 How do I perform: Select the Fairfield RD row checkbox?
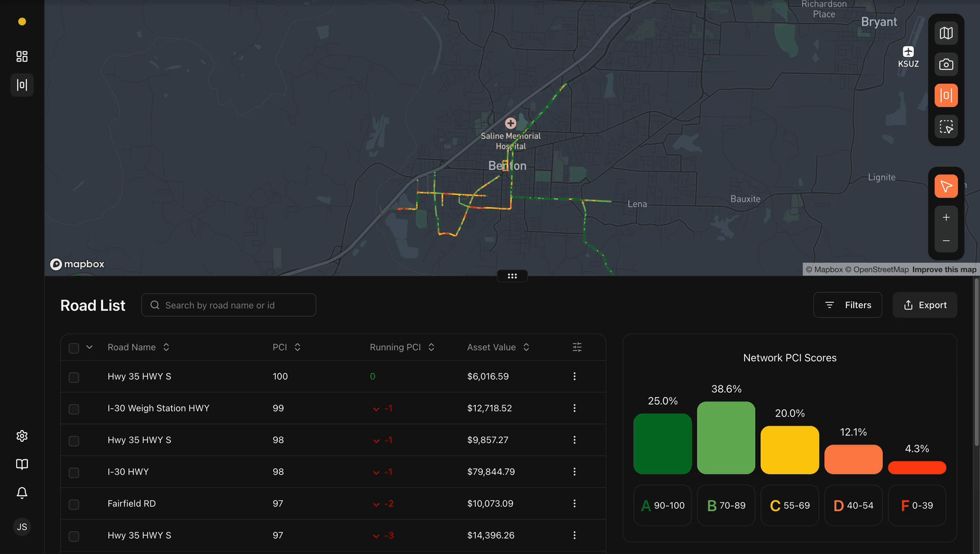(74, 505)
